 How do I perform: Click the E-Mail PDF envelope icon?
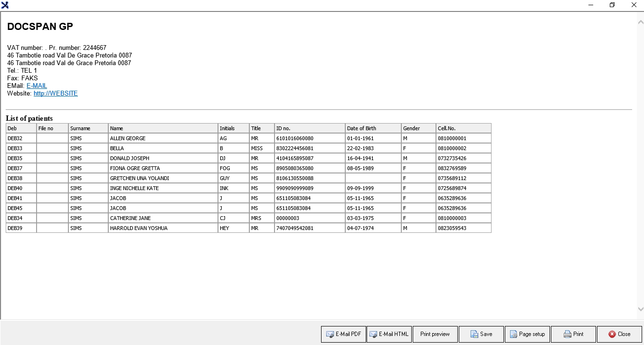click(x=330, y=335)
